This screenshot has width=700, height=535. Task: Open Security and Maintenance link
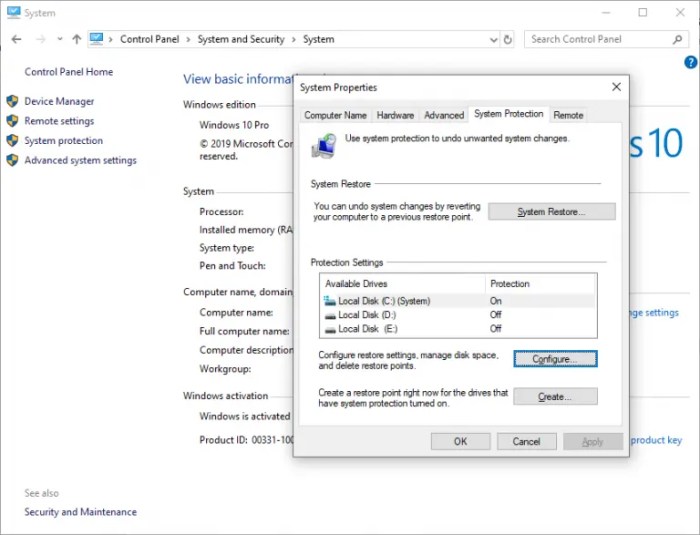[x=80, y=512]
